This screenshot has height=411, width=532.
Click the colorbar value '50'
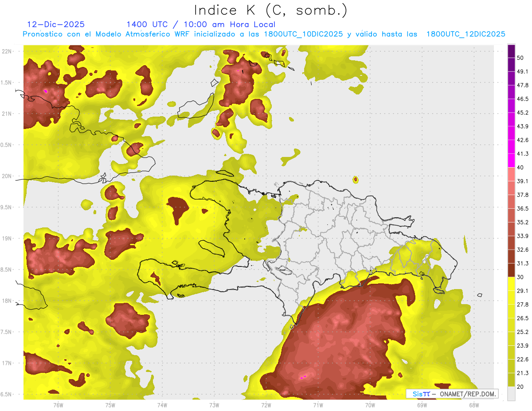[x=520, y=58]
